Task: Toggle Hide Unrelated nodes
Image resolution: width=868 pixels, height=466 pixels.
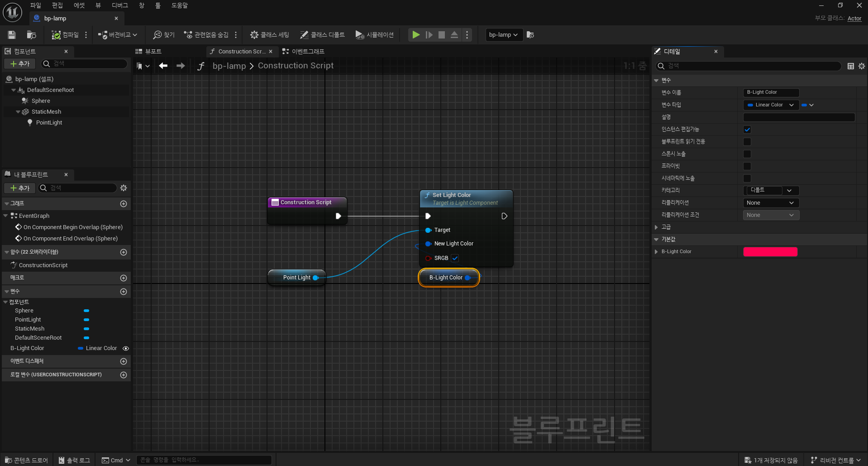Action: click(x=206, y=35)
